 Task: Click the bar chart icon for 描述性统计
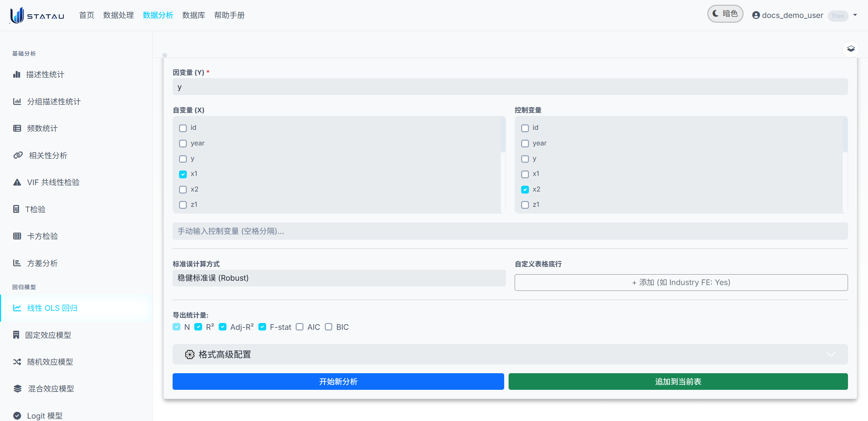click(17, 75)
